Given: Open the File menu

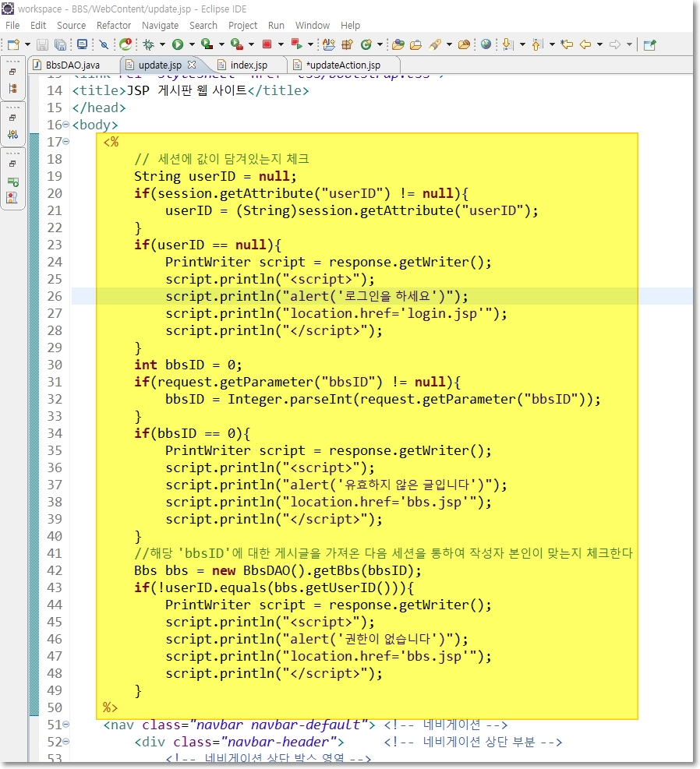Looking at the screenshot, I should [x=12, y=26].
